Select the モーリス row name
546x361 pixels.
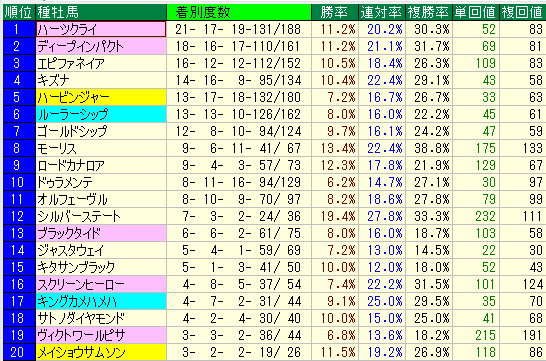point(57,148)
